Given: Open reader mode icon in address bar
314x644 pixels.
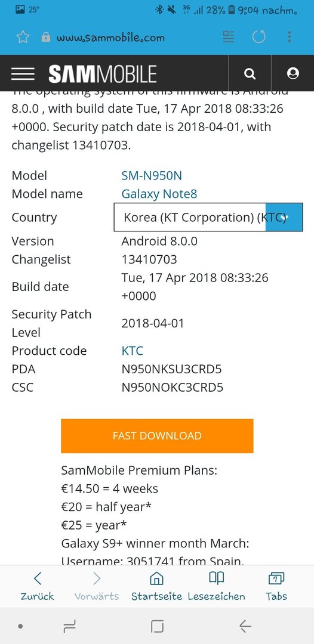Looking at the screenshot, I should pos(228,37).
